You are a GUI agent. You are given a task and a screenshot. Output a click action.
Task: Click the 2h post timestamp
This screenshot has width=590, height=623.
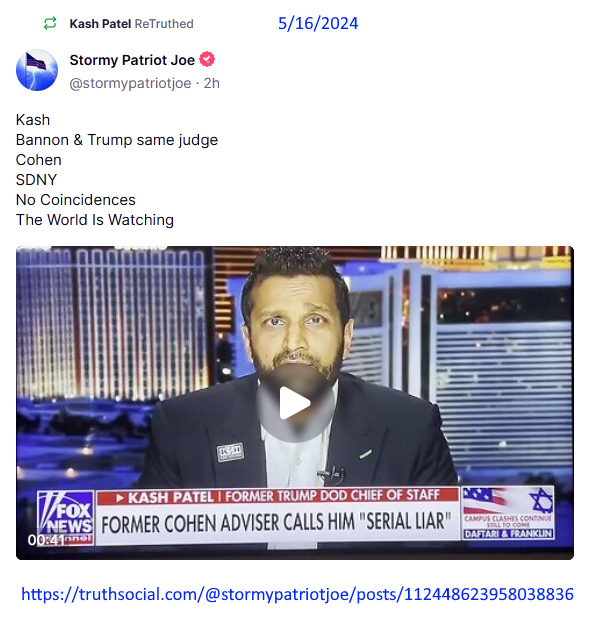point(212,83)
